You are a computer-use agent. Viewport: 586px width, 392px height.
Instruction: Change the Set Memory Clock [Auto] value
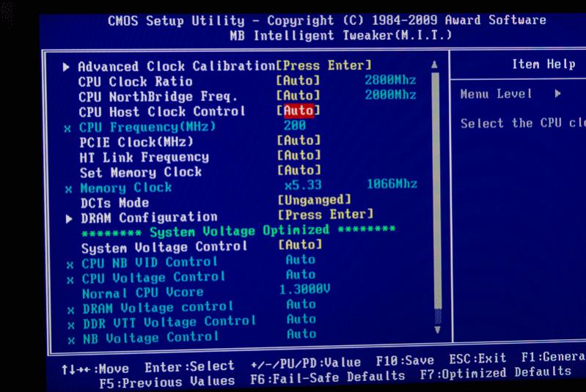299,170
